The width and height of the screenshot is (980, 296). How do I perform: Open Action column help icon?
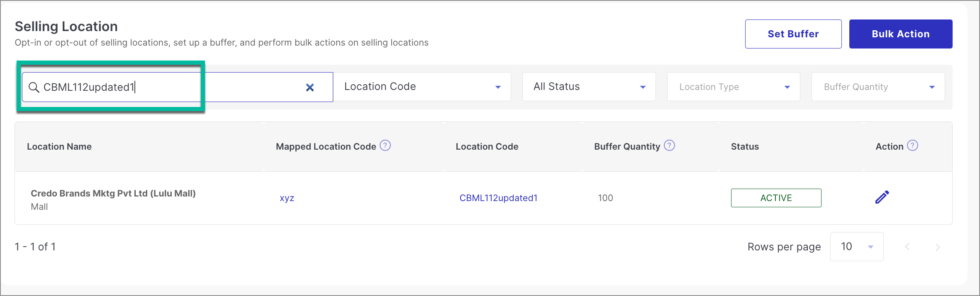coord(913,146)
